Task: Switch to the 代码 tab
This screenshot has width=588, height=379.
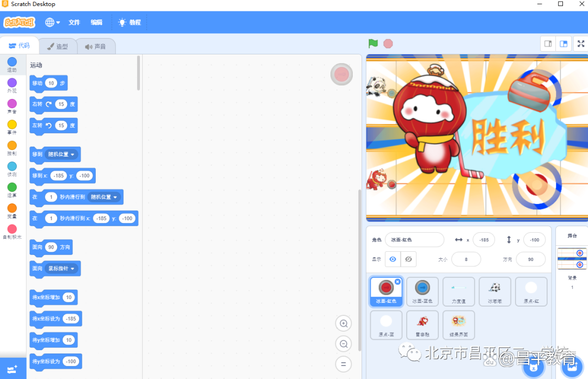Action: [20, 46]
